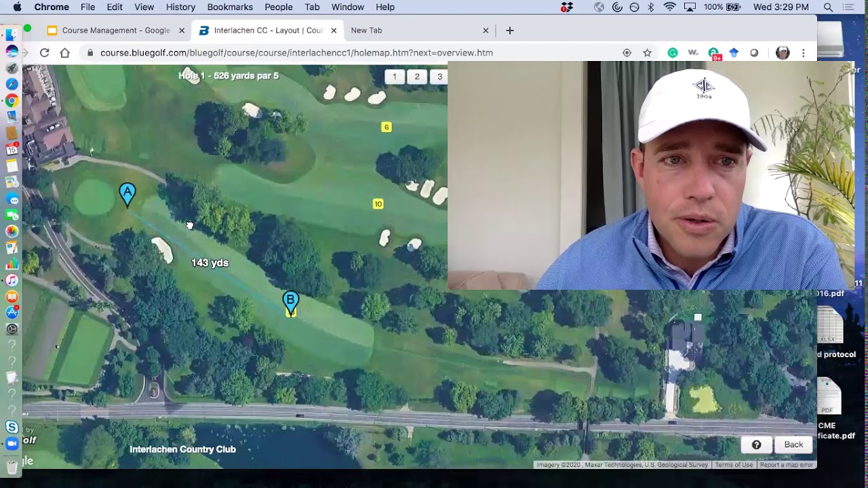This screenshot has width=868, height=488.
Task: Open the Apple menu
Action: point(17,7)
